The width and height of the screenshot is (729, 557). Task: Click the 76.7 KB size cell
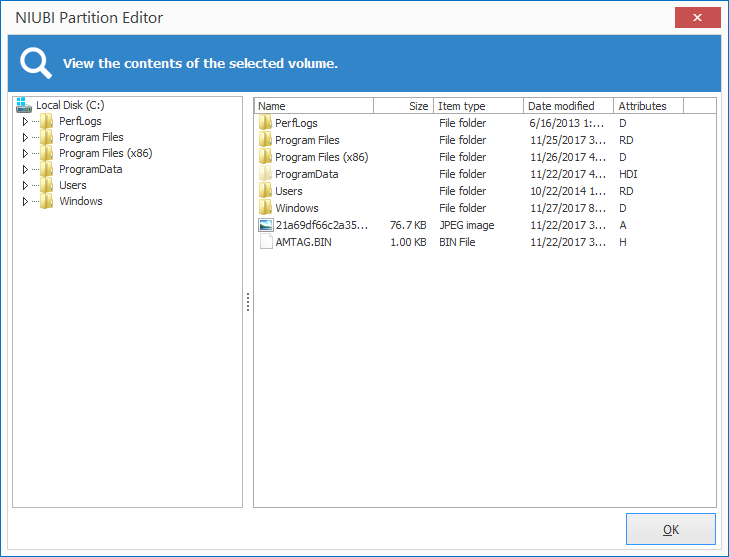[x=408, y=225]
